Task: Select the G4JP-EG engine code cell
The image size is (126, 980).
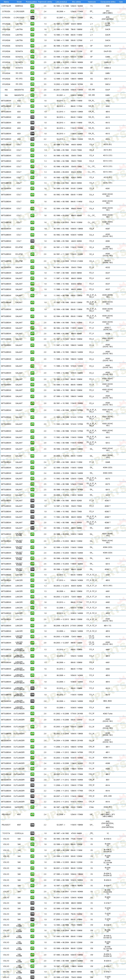Action: coord(108,51)
